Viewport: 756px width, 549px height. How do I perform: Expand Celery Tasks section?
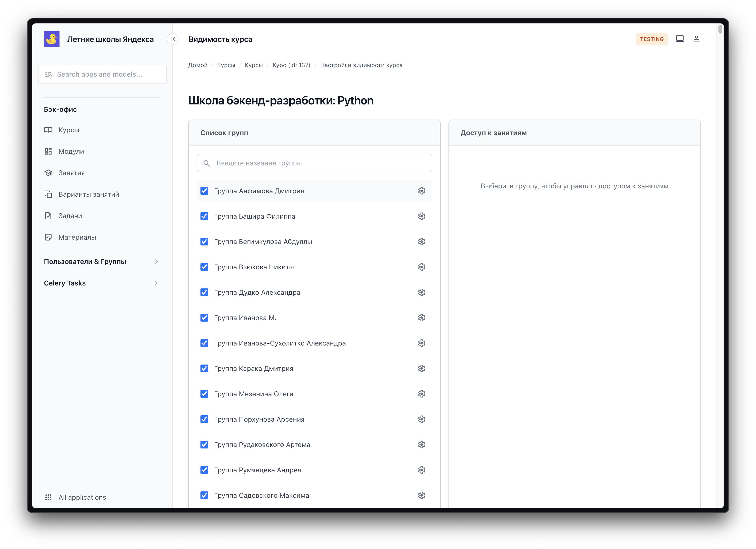click(102, 283)
